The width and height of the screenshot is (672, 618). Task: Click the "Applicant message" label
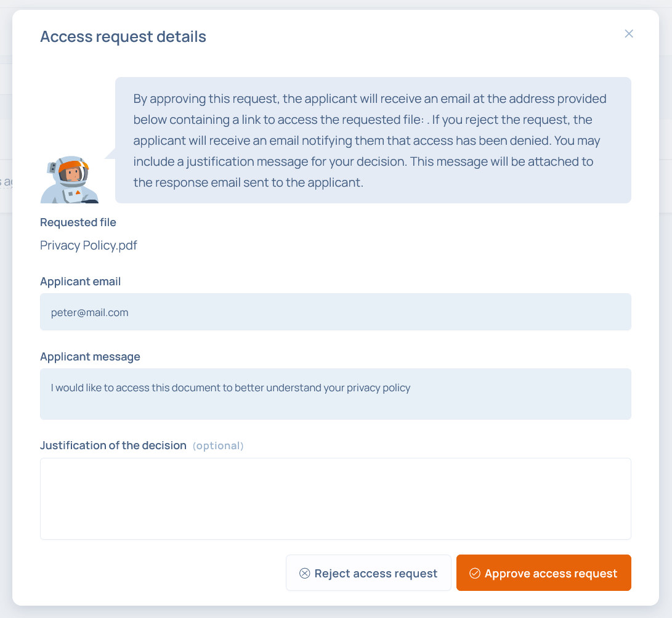pos(90,357)
